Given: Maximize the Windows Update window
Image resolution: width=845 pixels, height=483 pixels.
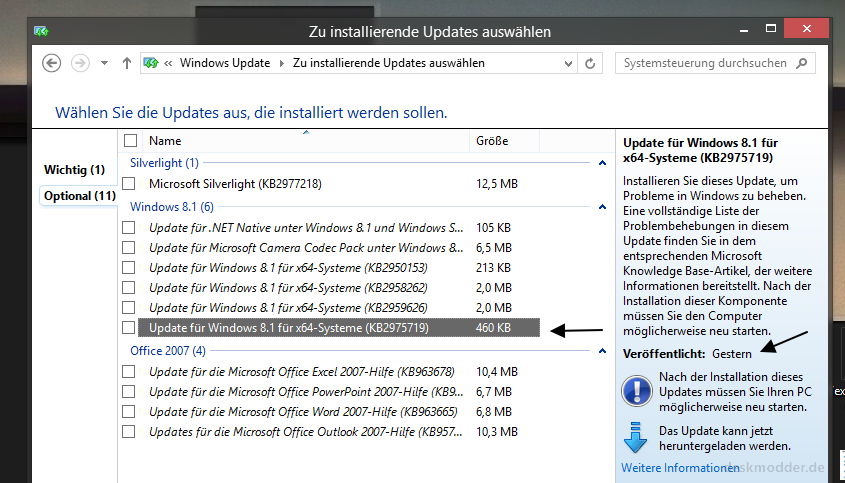Looking at the screenshot, I should pos(771,29).
